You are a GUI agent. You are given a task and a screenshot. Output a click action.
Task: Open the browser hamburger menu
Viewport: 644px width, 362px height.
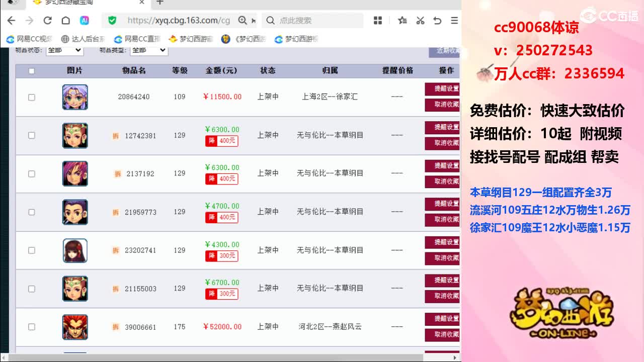coord(454,21)
